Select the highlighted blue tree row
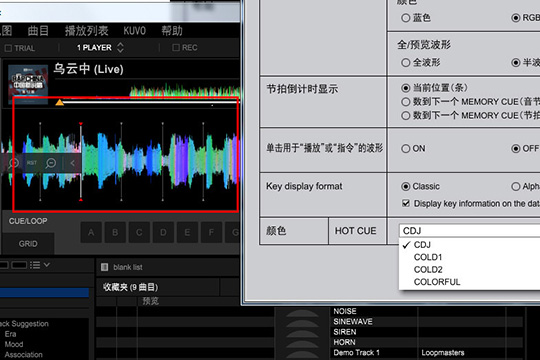Image resolution: width=540 pixels, height=360 pixels. [x=44, y=292]
